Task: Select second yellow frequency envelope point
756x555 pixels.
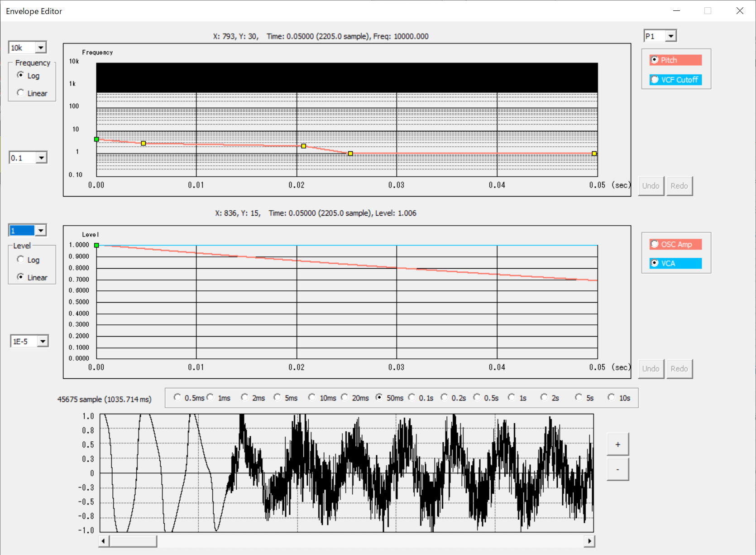Action: [x=143, y=143]
